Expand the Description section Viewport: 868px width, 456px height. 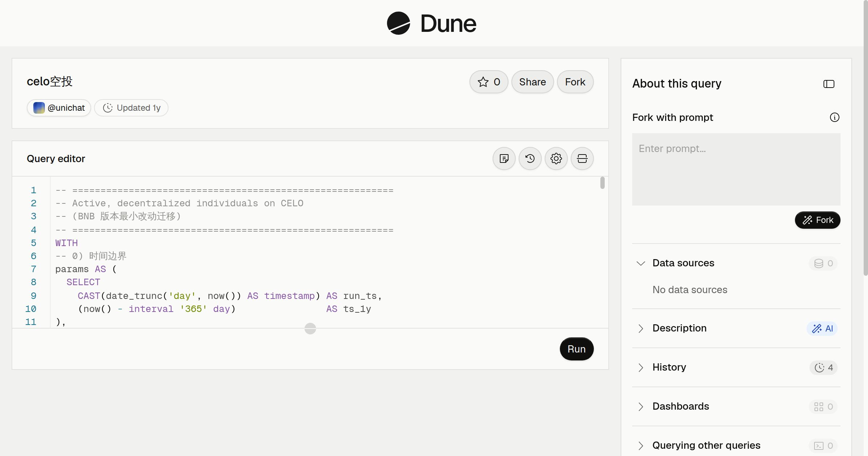[x=736, y=328]
